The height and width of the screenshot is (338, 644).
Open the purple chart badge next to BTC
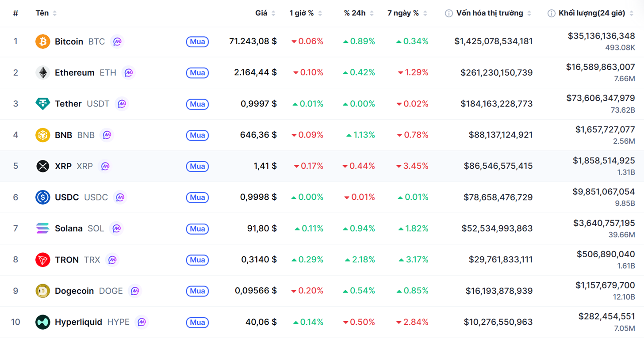[117, 42]
